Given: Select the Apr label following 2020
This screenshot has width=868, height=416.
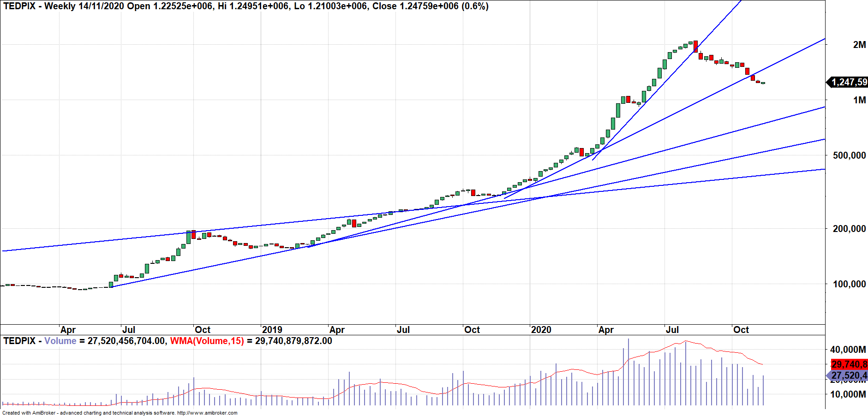Looking at the screenshot, I should [606, 330].
